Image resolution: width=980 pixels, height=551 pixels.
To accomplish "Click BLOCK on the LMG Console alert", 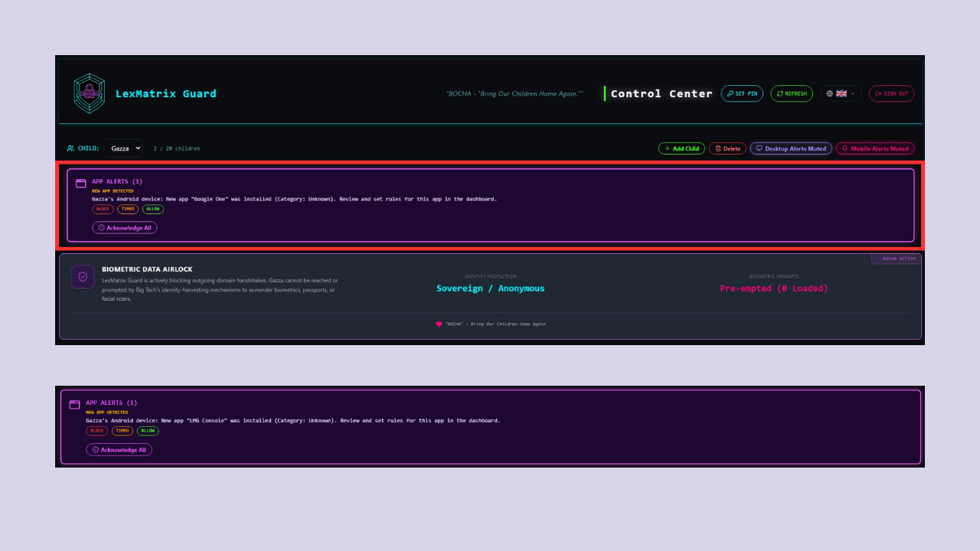I will pyautogui.click(x=96, y=431).
